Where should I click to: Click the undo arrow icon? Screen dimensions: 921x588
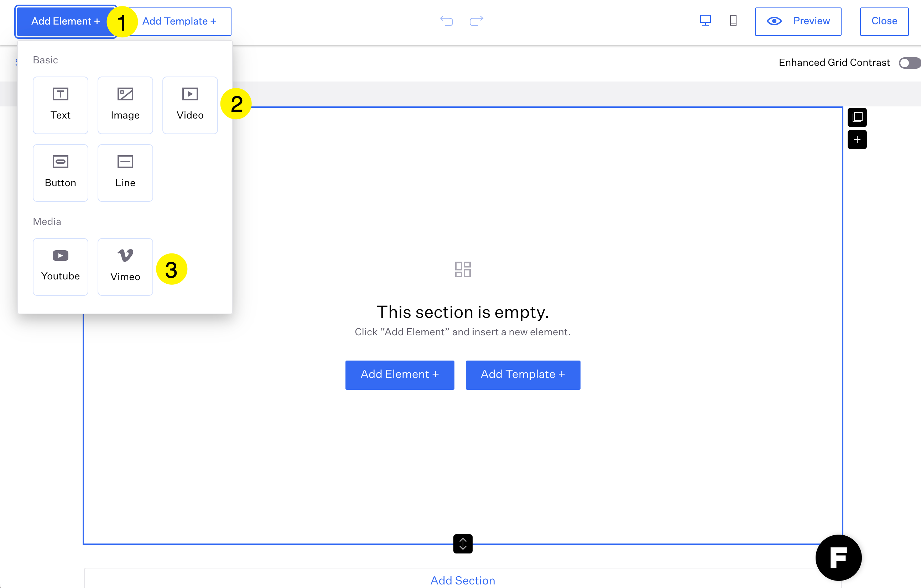click(x=446, y=21)
